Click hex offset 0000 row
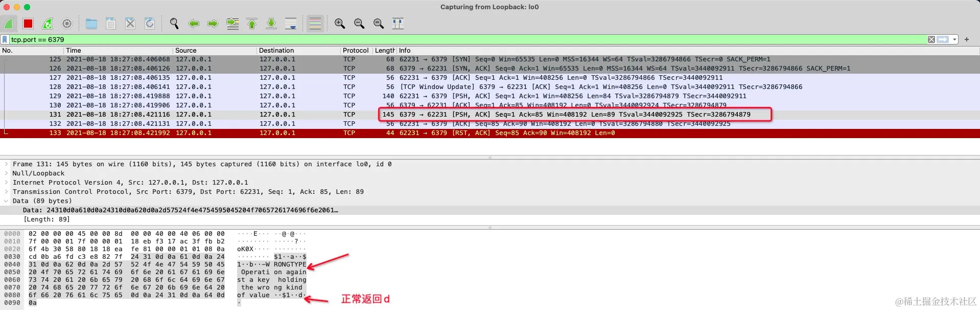Viewport: 980px width, 310px height. [12, 234]
